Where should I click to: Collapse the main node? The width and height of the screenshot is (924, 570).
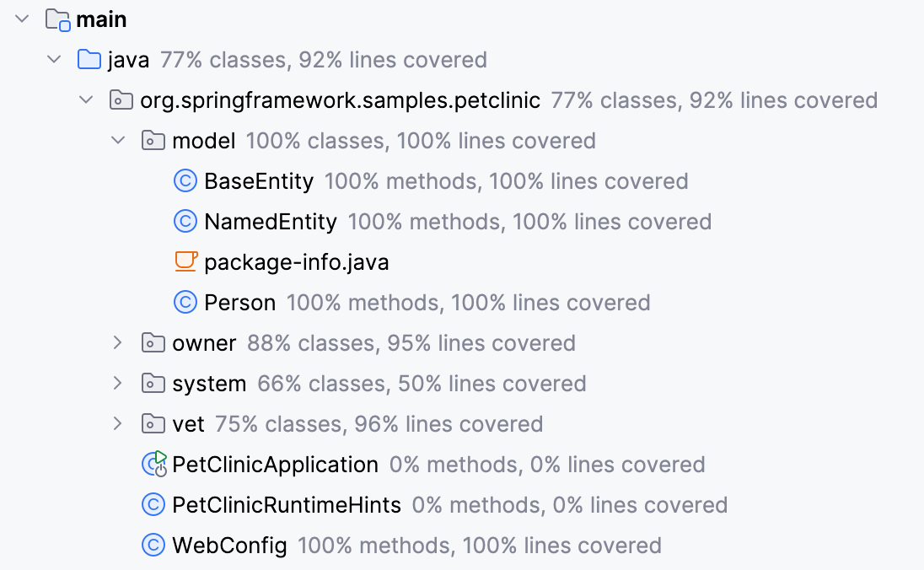pyautogui.click(x=21, y=19)
